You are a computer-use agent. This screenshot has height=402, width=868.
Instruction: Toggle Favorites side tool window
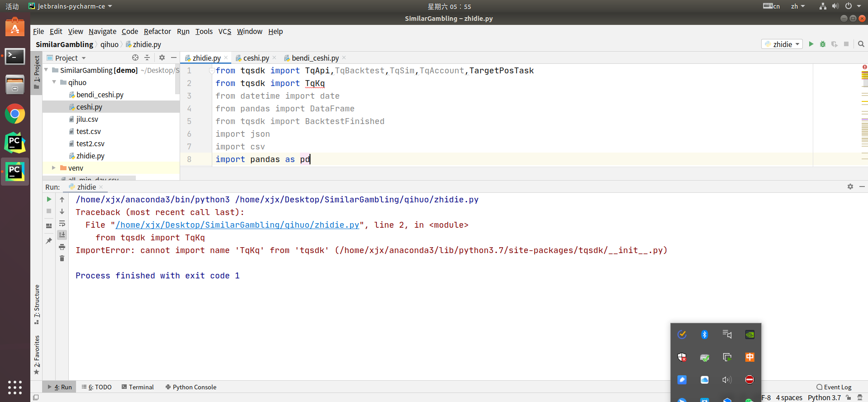coord(37,355)
